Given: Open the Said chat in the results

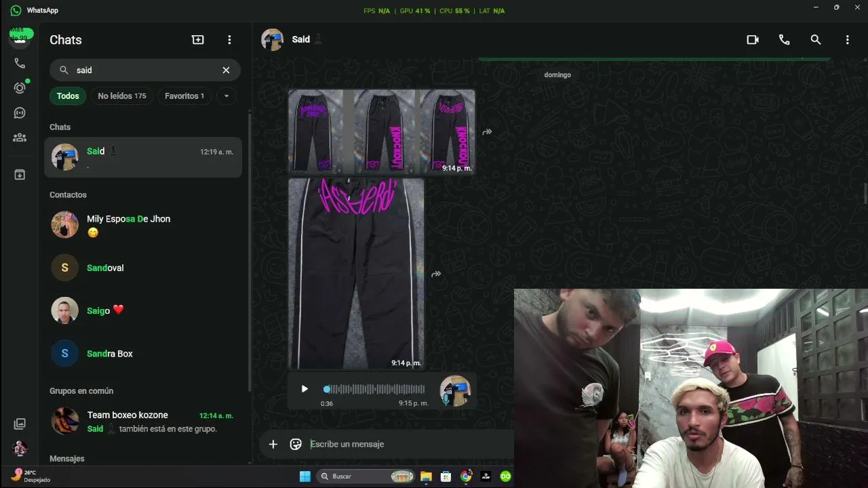Looking at the screenshot, I should pyautogui.click(x=143, y=157).
